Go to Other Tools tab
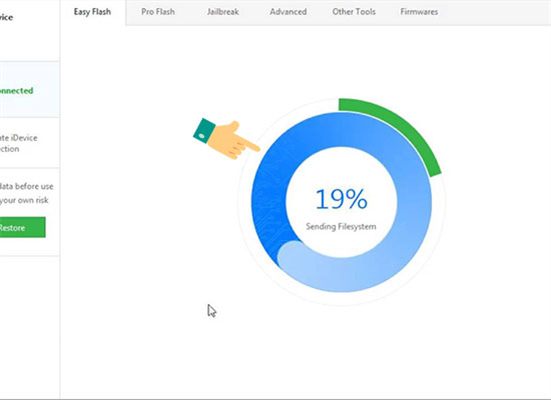This screenshot has width=551, height=400. [354, 12]
